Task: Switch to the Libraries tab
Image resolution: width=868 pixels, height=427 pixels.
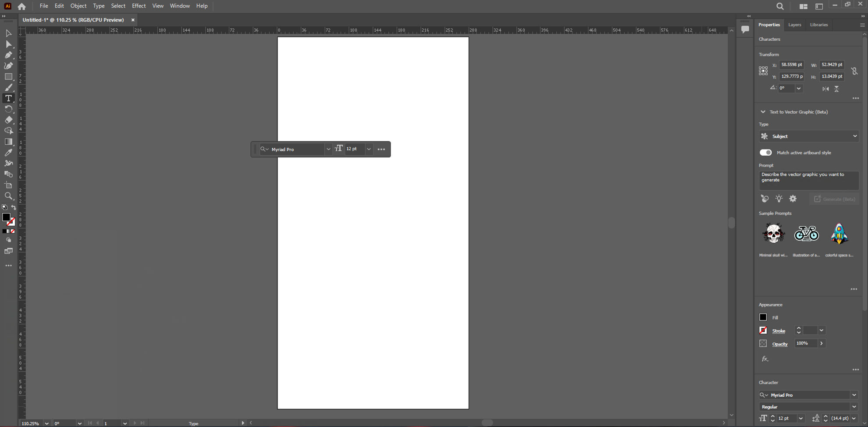Action: [819, 25]
